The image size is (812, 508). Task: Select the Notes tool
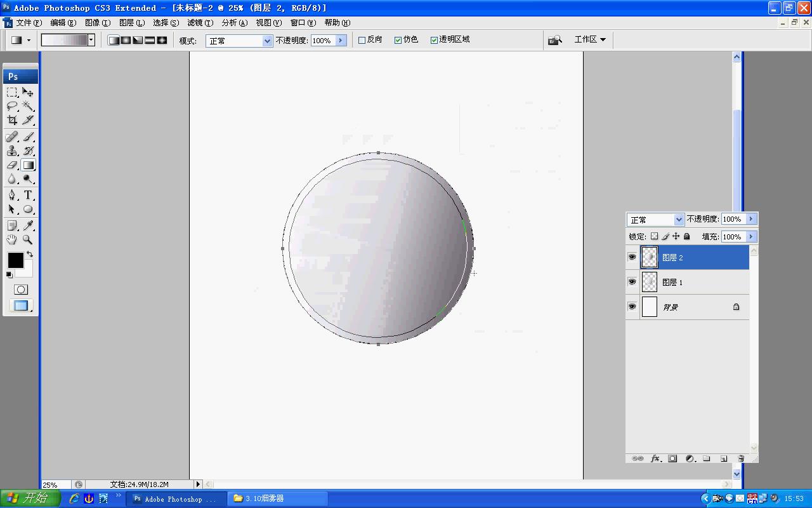coord(12,226)
